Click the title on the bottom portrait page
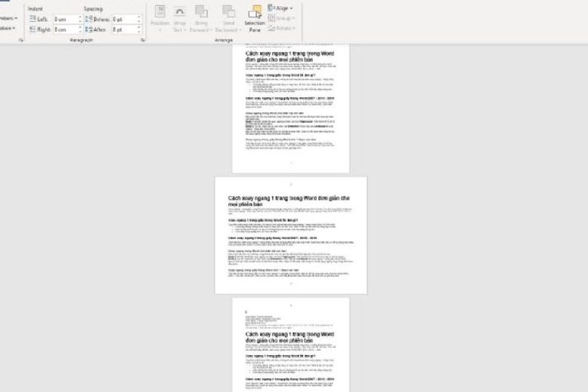 point(289,337)
